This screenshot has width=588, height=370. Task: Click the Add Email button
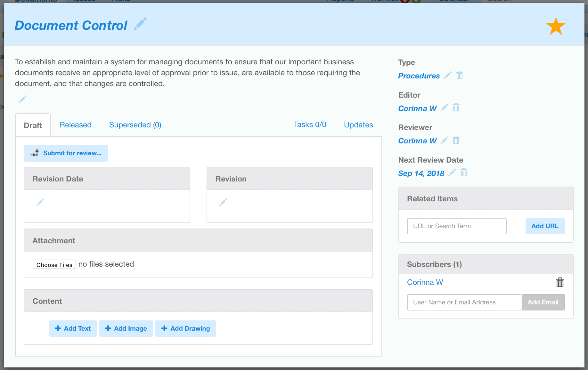(543, 302)
